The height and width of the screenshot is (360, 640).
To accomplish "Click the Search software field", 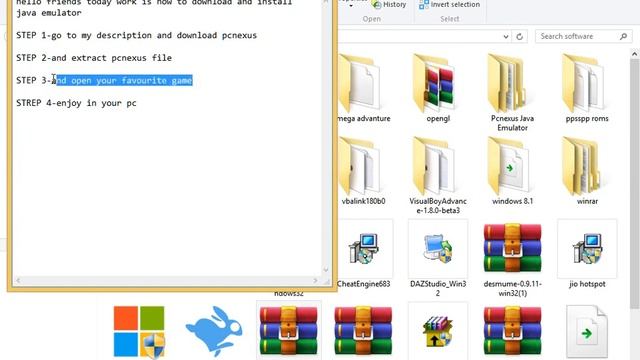I will point(584,36).
